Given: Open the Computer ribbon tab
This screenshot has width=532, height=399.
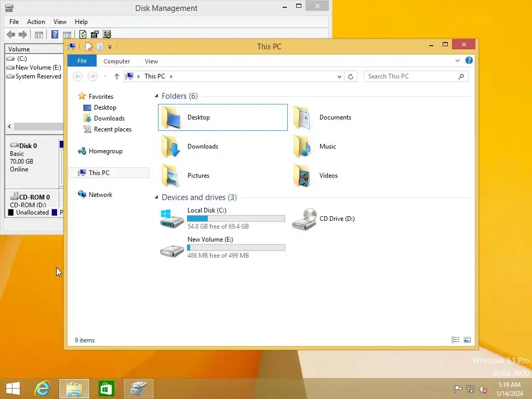Looking at the screenshot, I should click(117, 61).
